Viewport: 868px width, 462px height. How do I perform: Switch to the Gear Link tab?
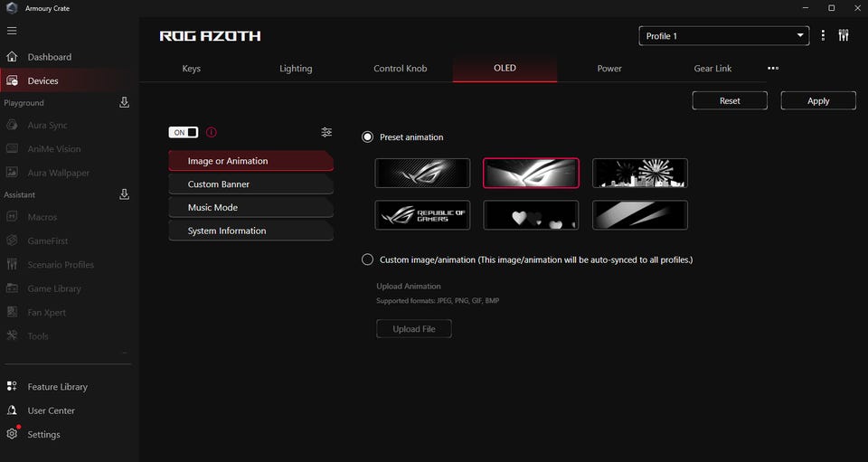click(x=713, y=69)
